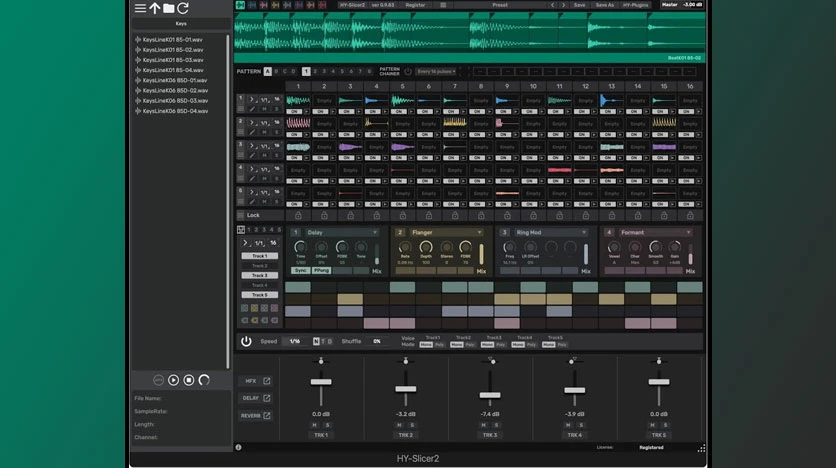Click the yellow randomize dice icon

click(254, 308)
